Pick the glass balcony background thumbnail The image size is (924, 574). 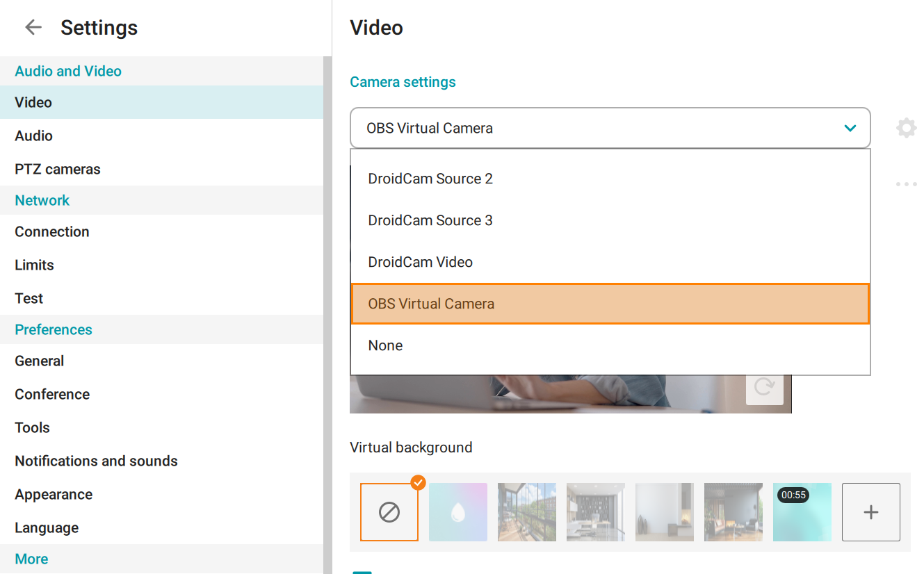point(526,512)
